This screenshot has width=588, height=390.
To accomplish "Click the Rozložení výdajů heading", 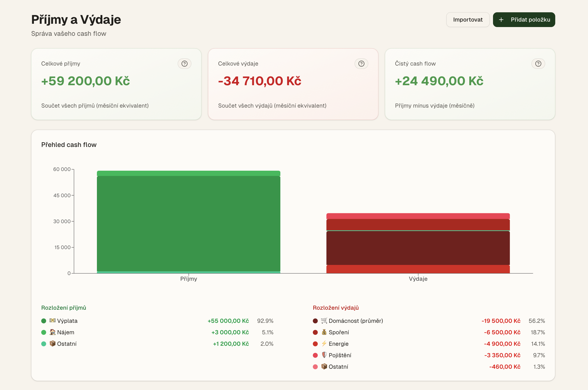I will tap(335, 308).
